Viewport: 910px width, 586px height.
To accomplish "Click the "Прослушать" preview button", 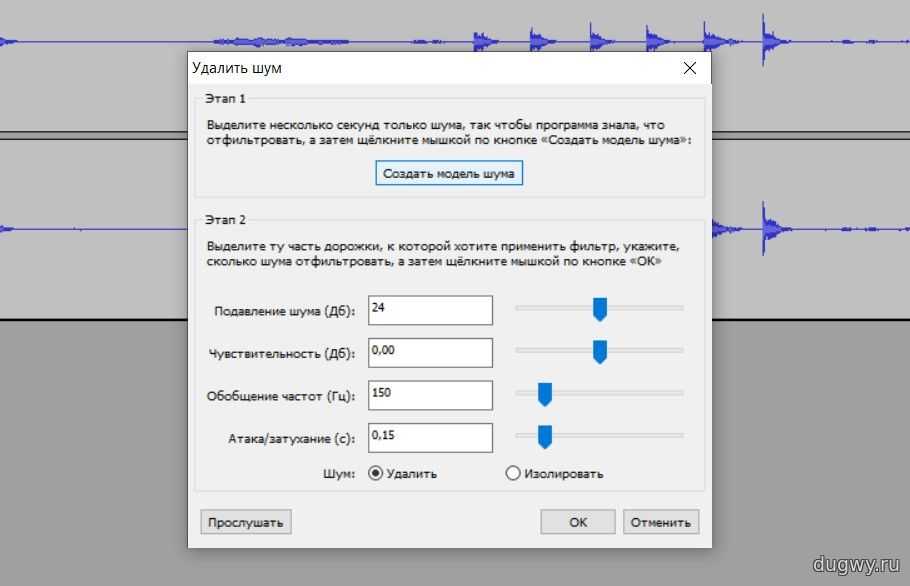I will 245,522.
